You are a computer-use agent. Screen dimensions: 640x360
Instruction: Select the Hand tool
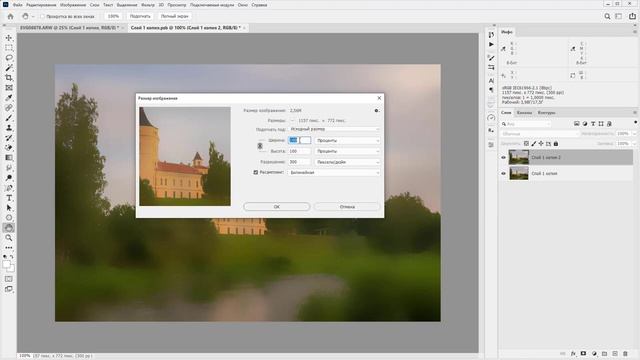click(9, 228)
